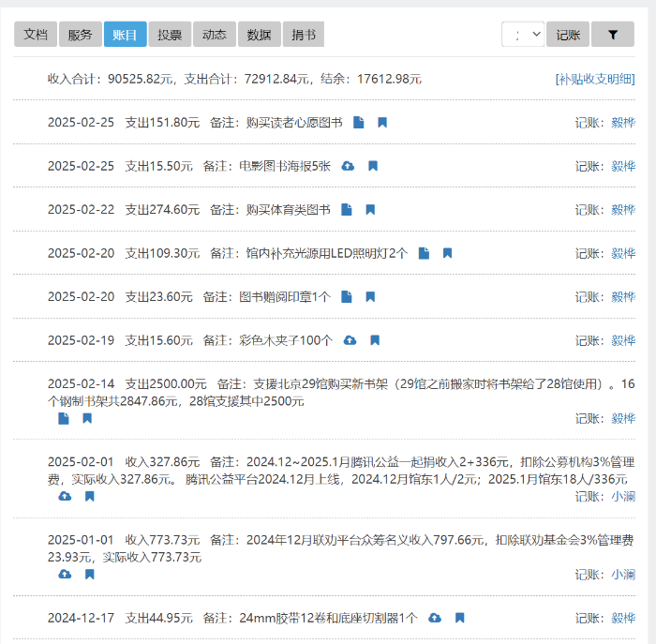The width and height of the screenshot is (656, 644).
Task: Click cloud upload icon for 彩色木夹子100个
Action: click(x=350, y=340)
